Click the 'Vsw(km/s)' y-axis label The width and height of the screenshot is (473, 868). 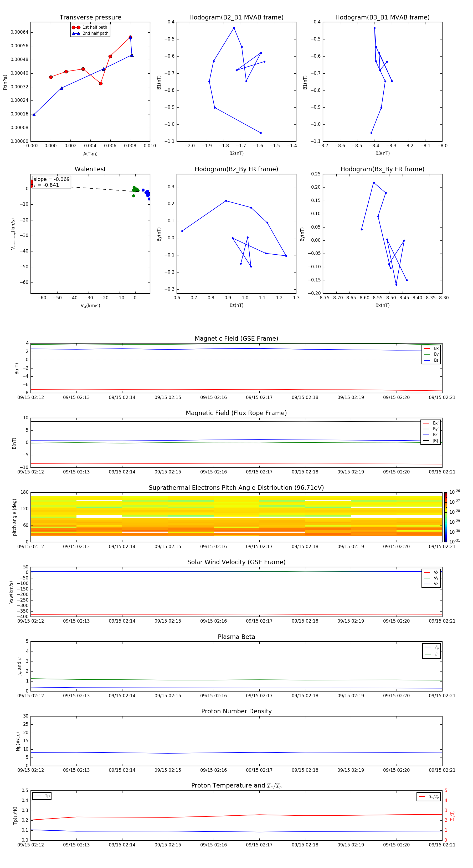point(11,592)
